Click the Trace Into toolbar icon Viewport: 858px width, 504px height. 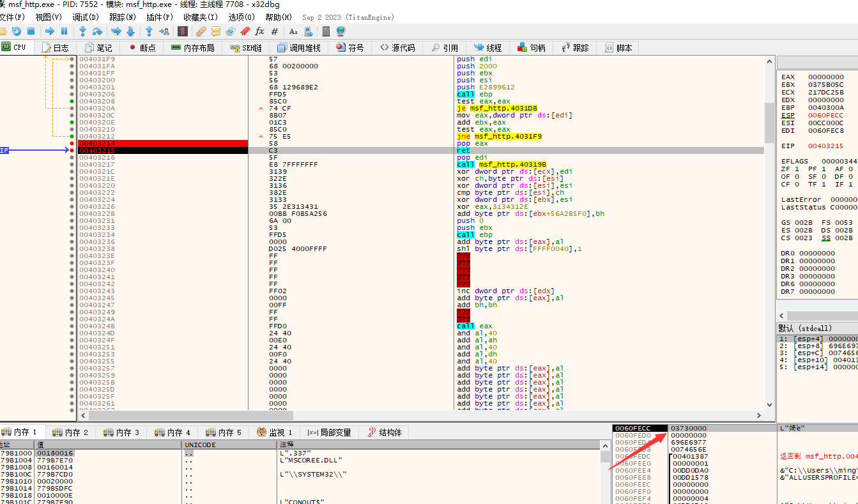pyautogui.click(x=116, y=31)
